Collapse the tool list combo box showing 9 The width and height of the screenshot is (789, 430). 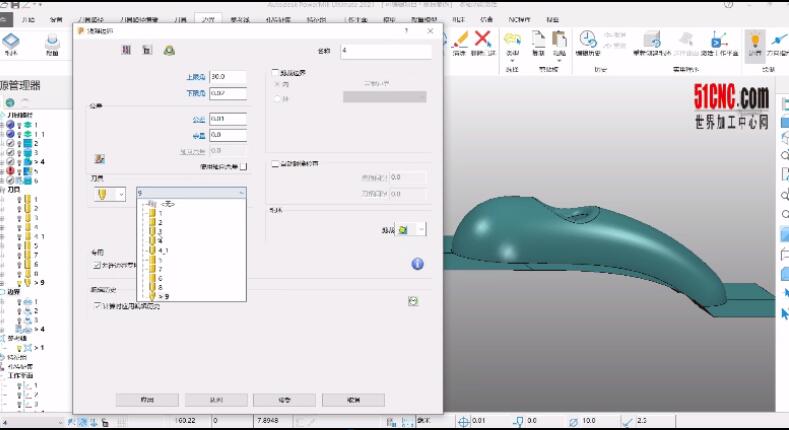(240, 193)
